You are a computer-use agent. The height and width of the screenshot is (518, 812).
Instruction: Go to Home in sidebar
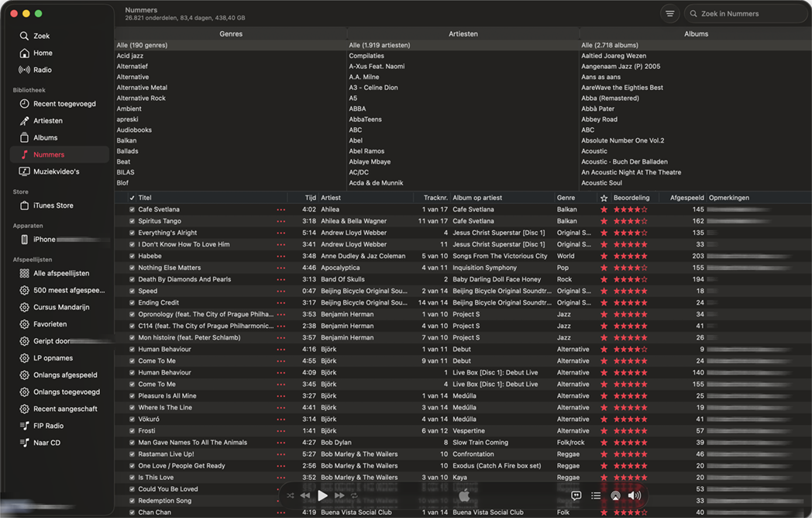click(x=36, y=53)
